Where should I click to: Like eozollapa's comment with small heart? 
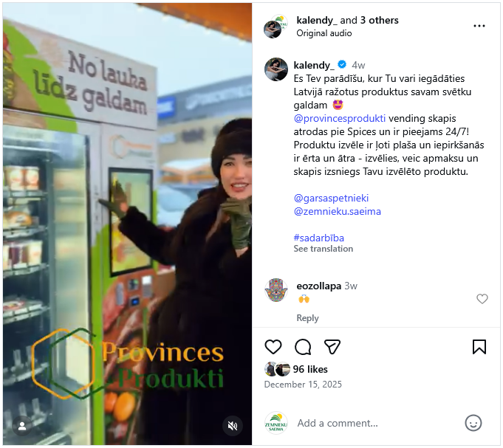pyautogui.click(x=482, y=299)
